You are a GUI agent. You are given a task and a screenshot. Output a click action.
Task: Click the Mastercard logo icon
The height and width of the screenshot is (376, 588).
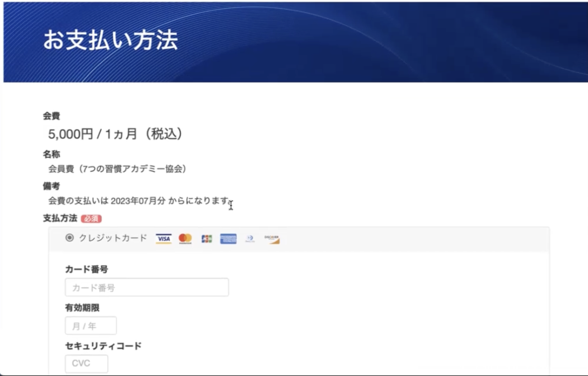(185, 239)
